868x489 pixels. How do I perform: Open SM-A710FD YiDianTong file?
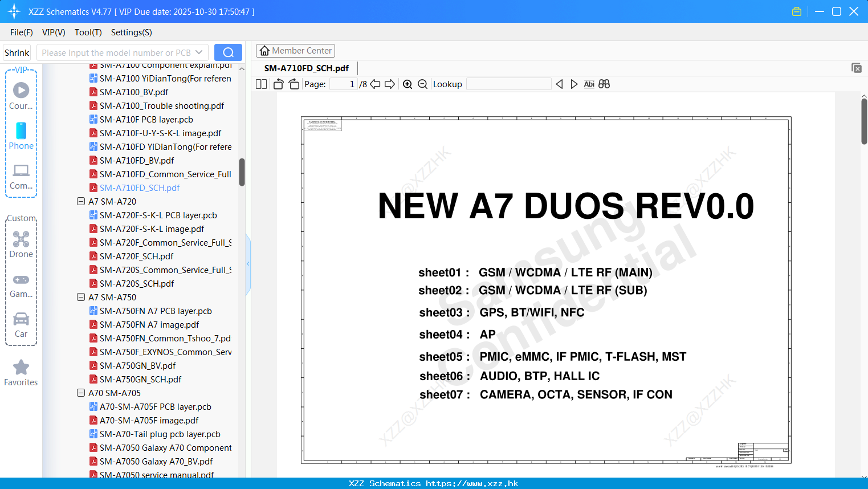click(x=166, y=146)
